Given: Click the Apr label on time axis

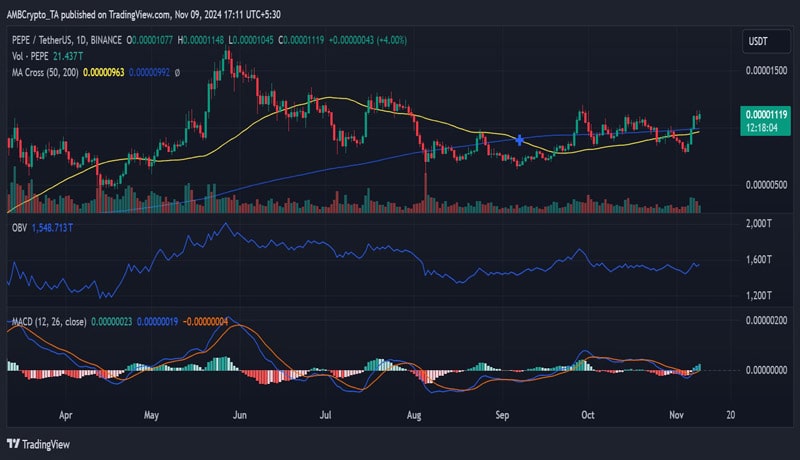Looking at the screenshot, I should click(x=65, y=415).
